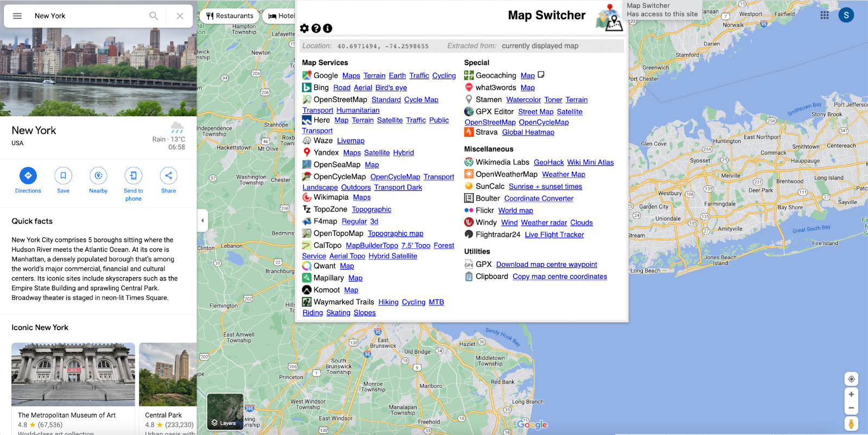Open Map Switcher info icon

click(328, 28)
